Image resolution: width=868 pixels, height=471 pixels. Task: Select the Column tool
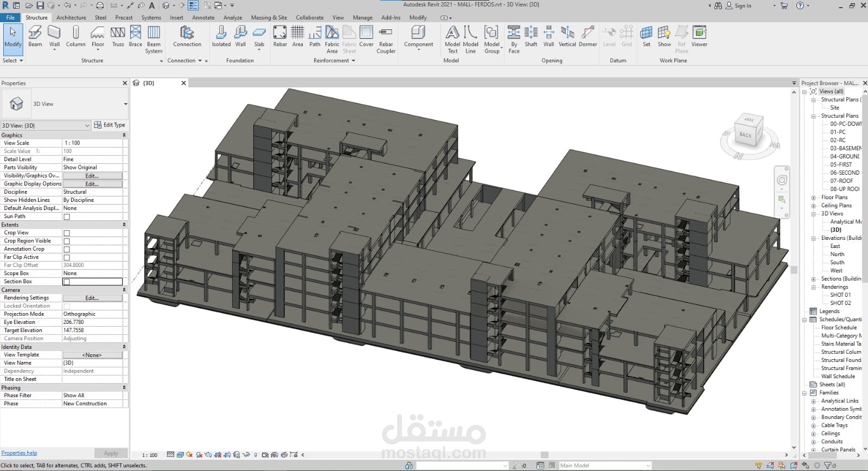[x=76, y=37]
